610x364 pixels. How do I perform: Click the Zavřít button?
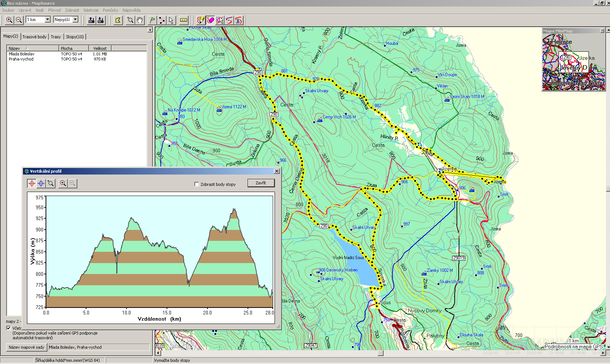261,183
